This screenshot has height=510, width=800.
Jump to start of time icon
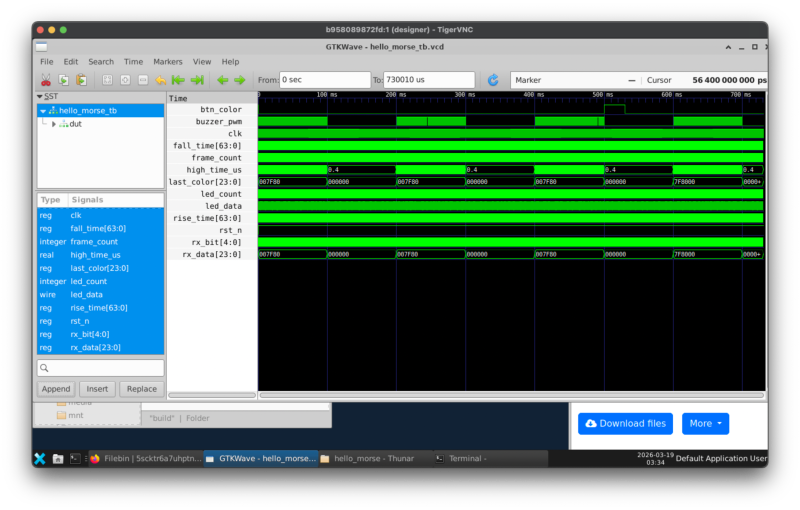(x=178, y=80)
